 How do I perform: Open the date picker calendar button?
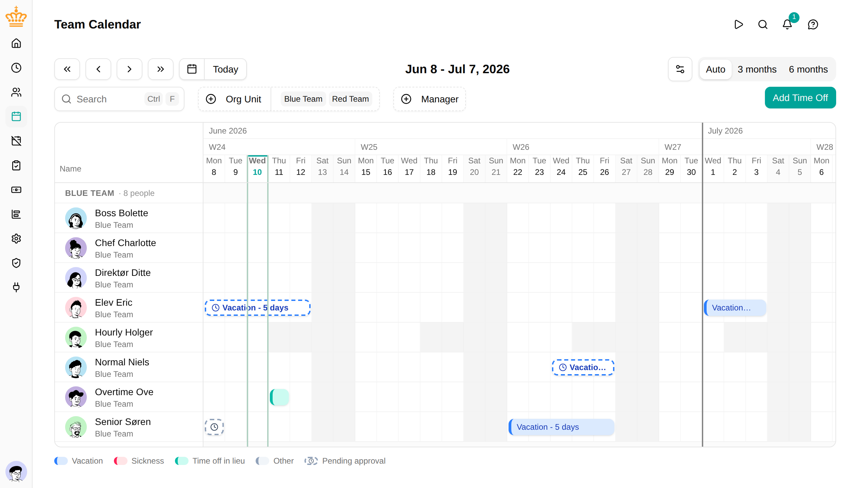192,69
